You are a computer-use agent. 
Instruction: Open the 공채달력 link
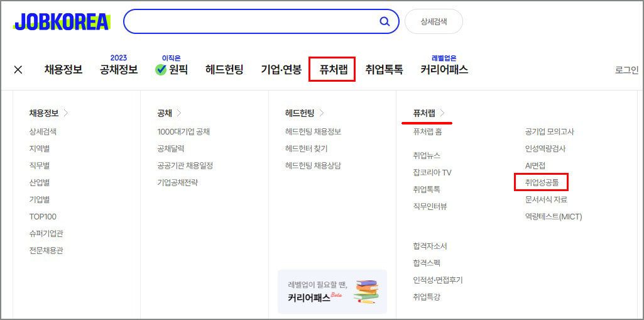click(x=170, y=149)
